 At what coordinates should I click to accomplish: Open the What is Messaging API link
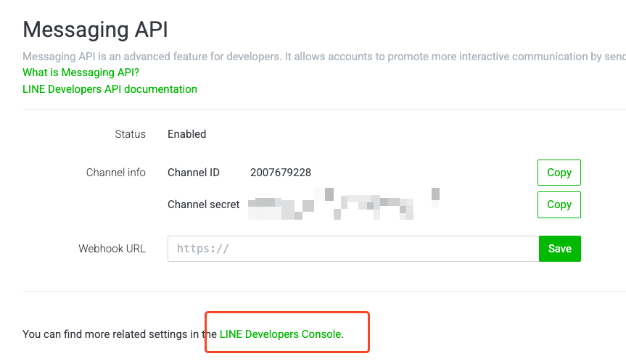coord(81,73)
